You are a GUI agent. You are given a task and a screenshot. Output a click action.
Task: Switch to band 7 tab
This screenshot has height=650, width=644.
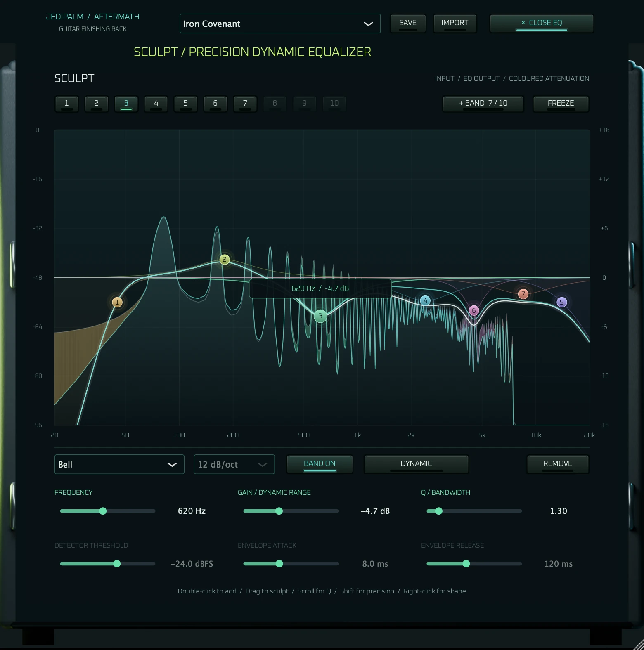click(245, 104)
